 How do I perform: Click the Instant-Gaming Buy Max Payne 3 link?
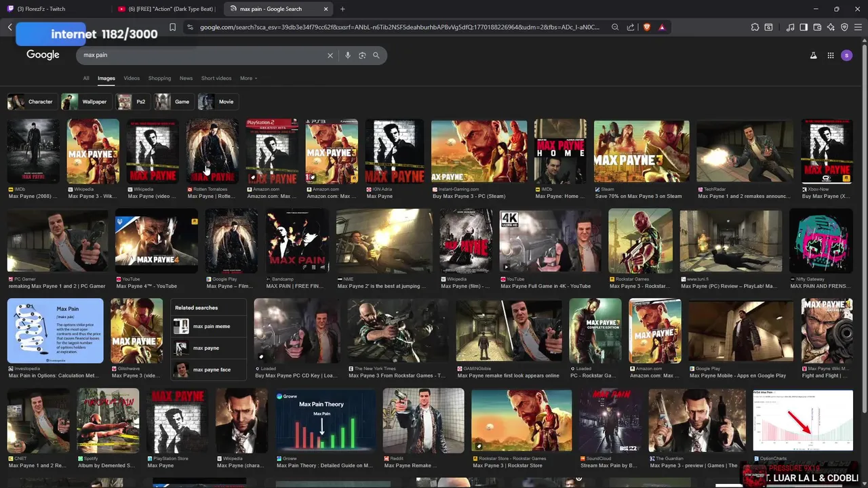pyautogui.click(x=469, y=197)
